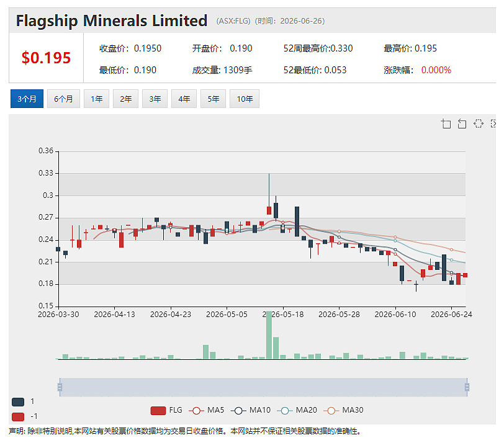Select the 4年 range tab
The image size is (504, 448).
pyautogui.click(x=184, y=99)
